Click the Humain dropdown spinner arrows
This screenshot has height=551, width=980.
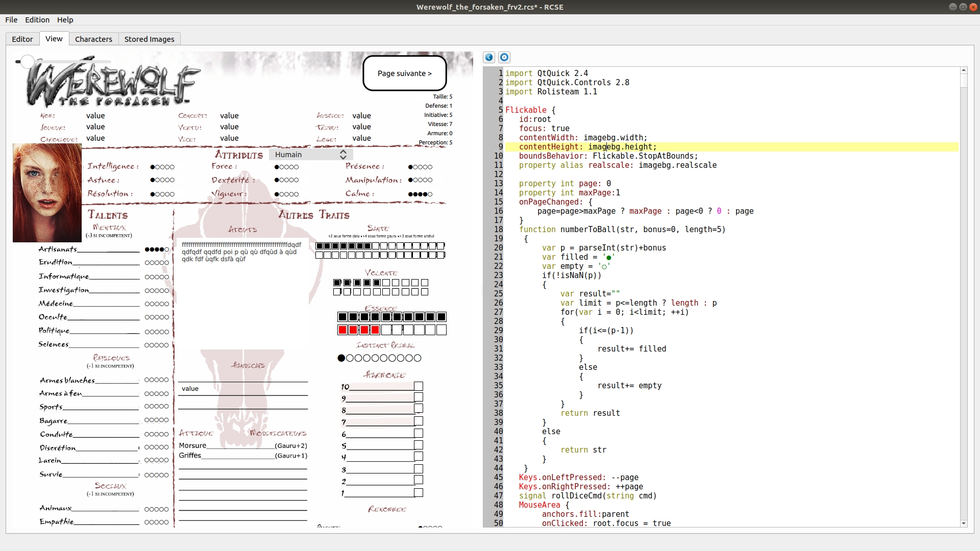coord(343,155)
